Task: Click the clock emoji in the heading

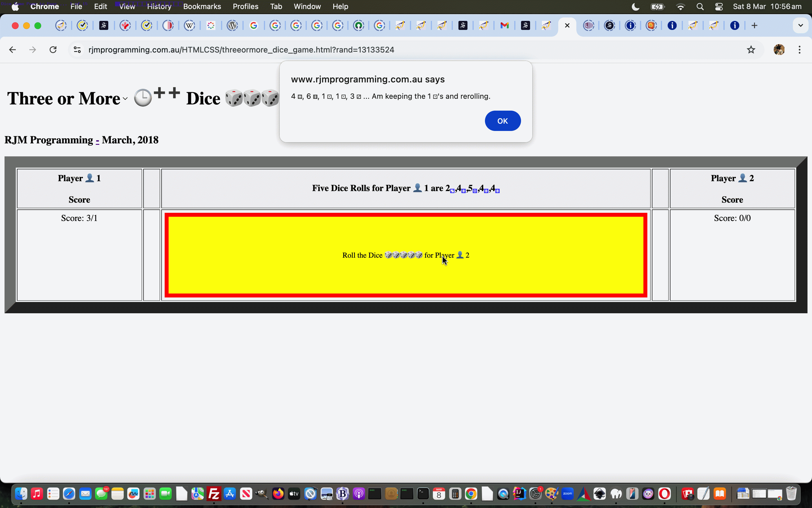Action: pyautogui.click(x=143, y=98)
